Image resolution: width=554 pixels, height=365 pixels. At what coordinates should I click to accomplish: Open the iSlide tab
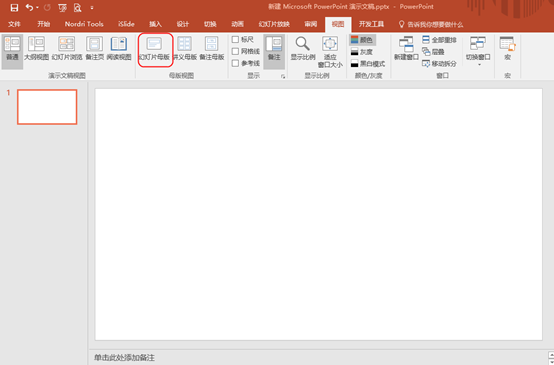(x=126, y=24)
